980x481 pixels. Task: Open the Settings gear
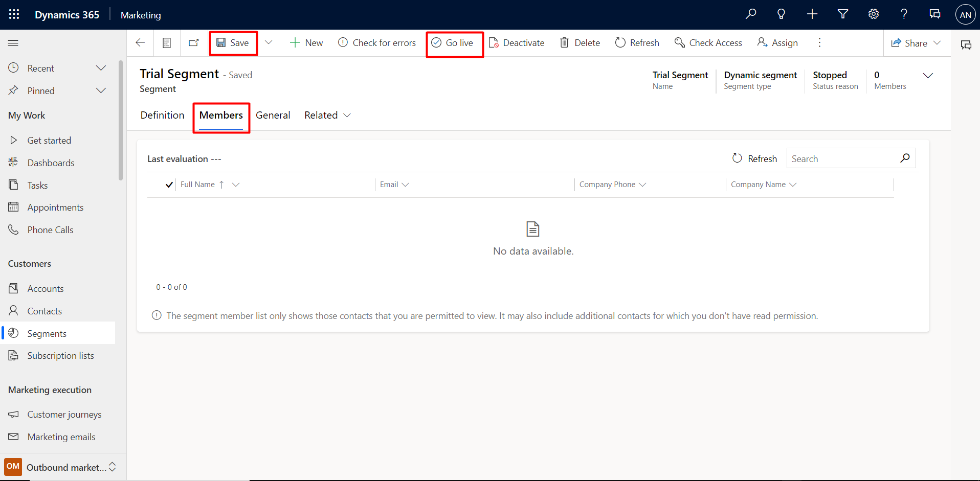click(873, 14)
